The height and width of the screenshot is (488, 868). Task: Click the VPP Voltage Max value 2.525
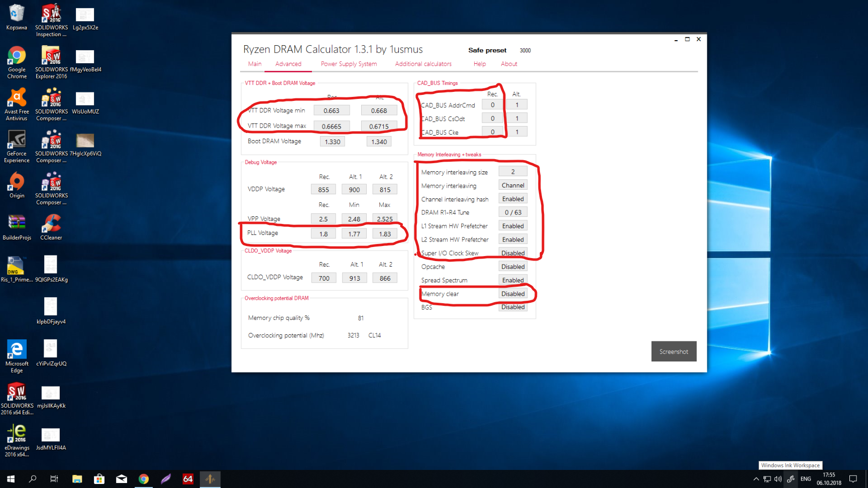[x=385, y=219]
